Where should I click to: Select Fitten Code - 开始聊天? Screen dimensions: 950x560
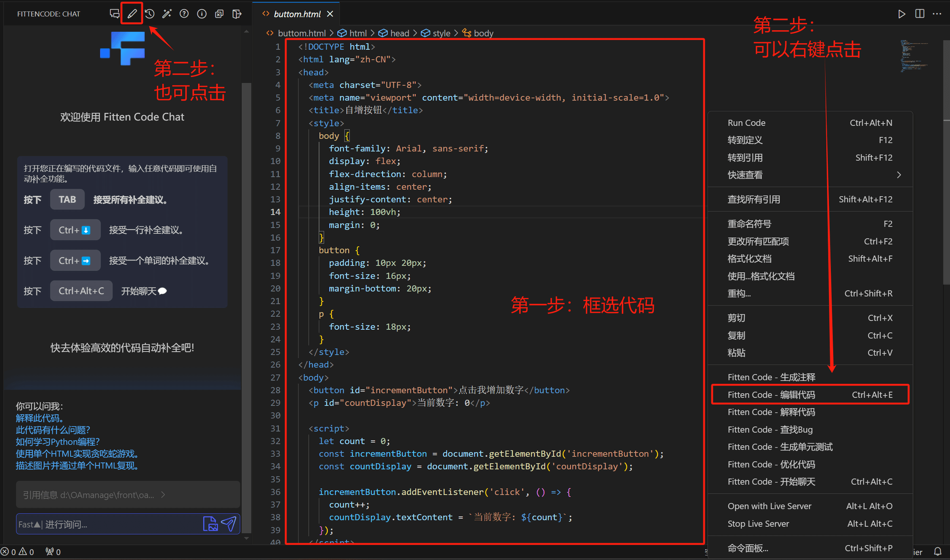tap(810, 482)
